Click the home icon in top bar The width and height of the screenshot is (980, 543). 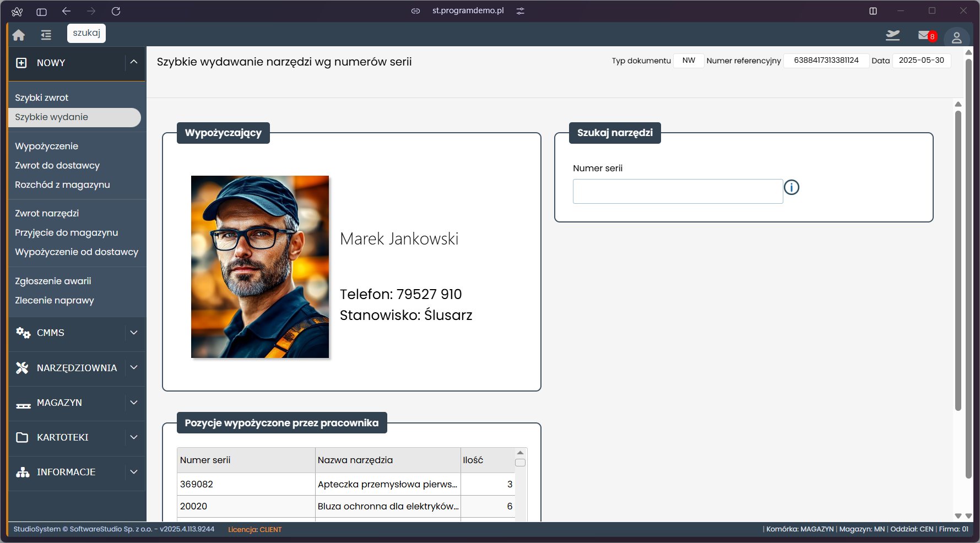coord(19,35)
